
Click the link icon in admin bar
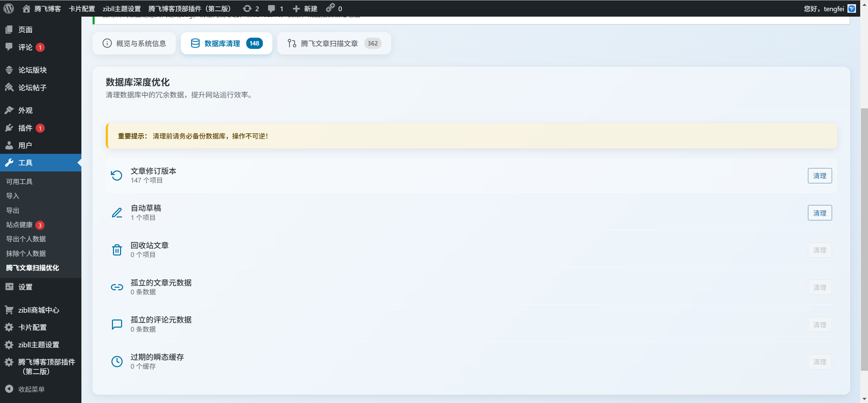tap(330, 8)
